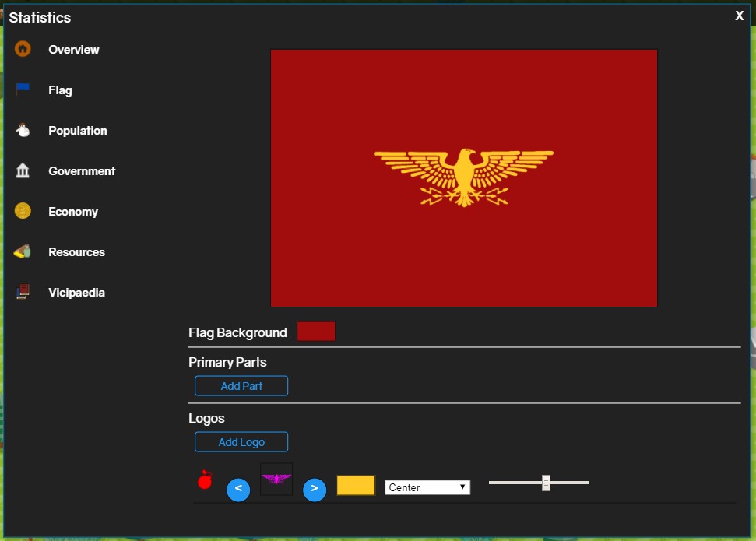This screenshot has width=756, height=541.
Task: Click the Primary Parts heading
Action: coord(227,362)
